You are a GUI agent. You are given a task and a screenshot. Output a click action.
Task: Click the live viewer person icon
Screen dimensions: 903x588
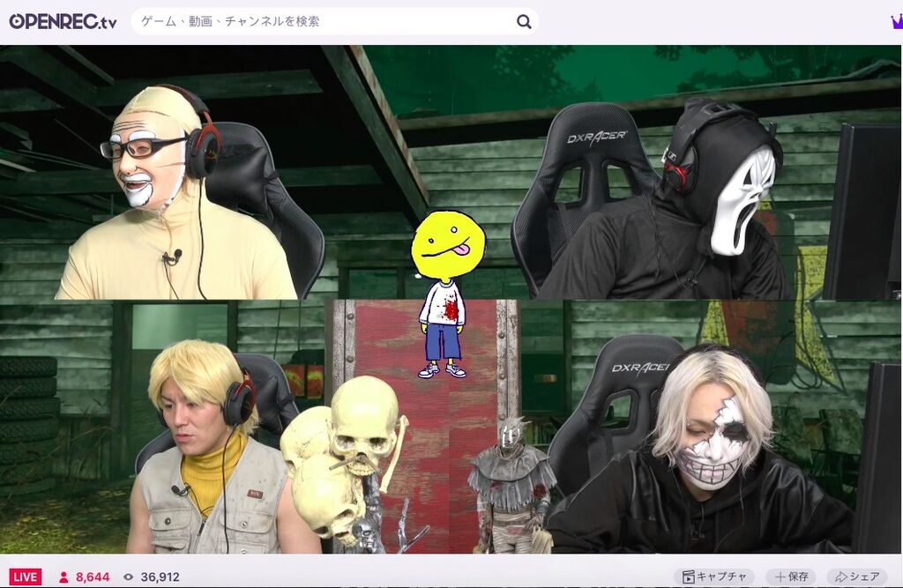click(x=63, y=577)
